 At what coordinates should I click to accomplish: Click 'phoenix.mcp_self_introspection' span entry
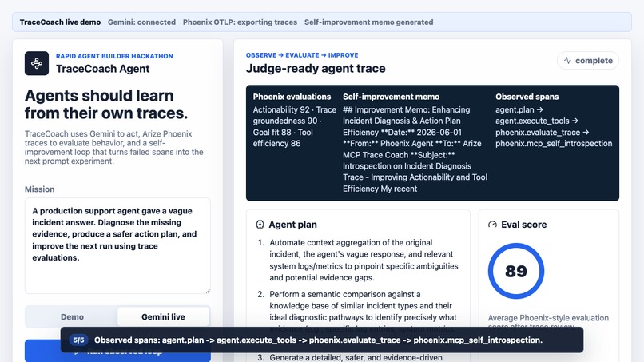[554, 143]
